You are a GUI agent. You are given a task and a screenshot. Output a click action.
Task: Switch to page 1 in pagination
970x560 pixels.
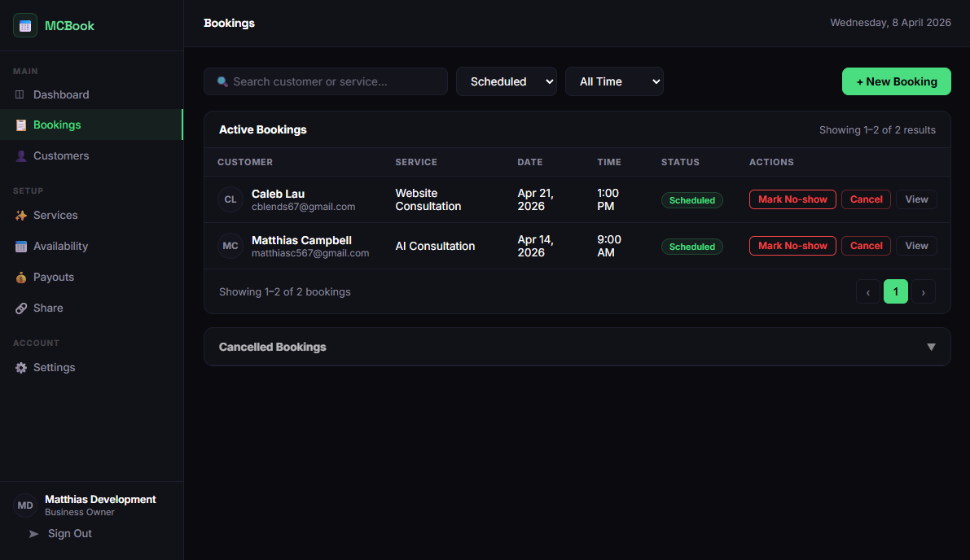(x=895, y=291)
